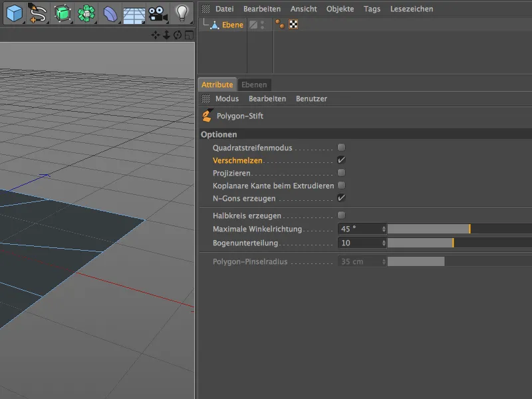Image resolution: width=532 pixels, height=399 pixels.
Task: Open the Subdivision Surface generator icon
Action: point(62,13)
